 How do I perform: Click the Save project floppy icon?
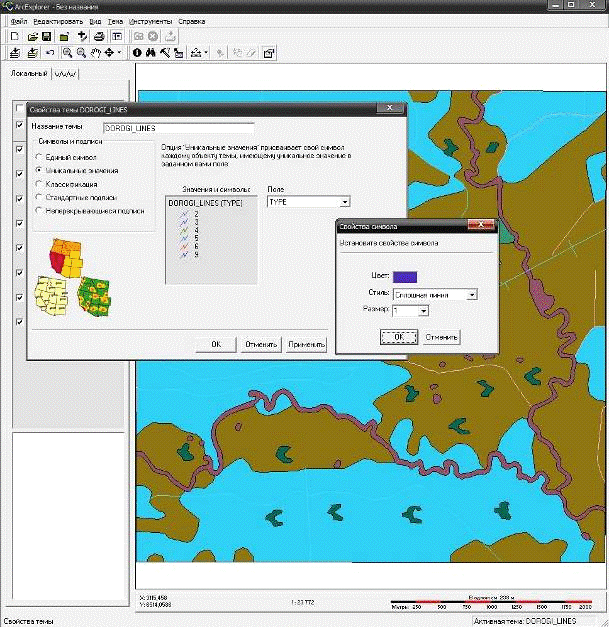tap(47, 36)
